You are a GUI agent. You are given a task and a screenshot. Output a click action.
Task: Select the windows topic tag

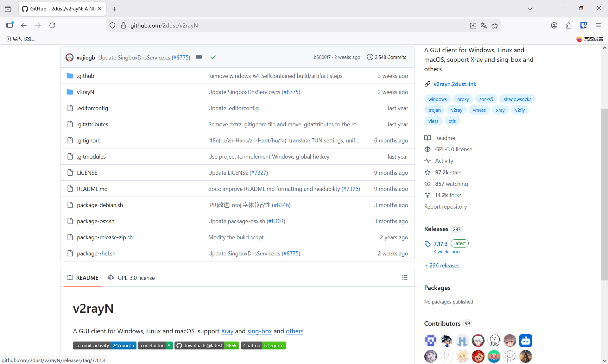tap(437, 99)
